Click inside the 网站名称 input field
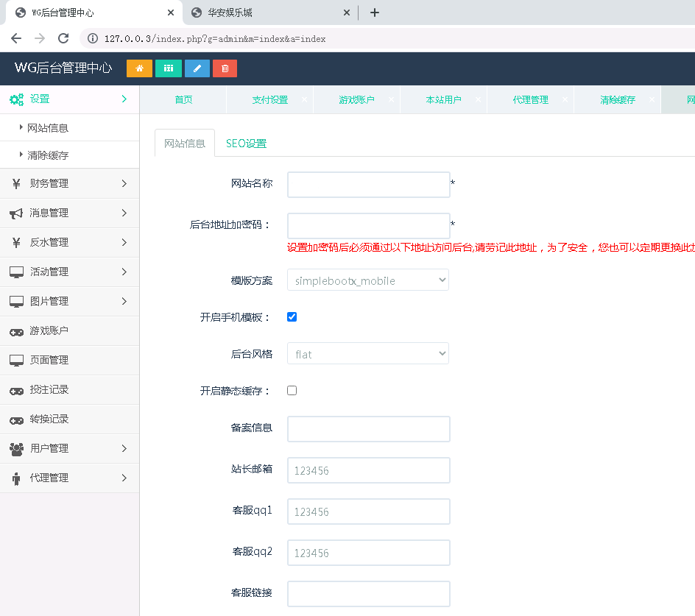This screenshot has width=695, height=616. (367, 184)
